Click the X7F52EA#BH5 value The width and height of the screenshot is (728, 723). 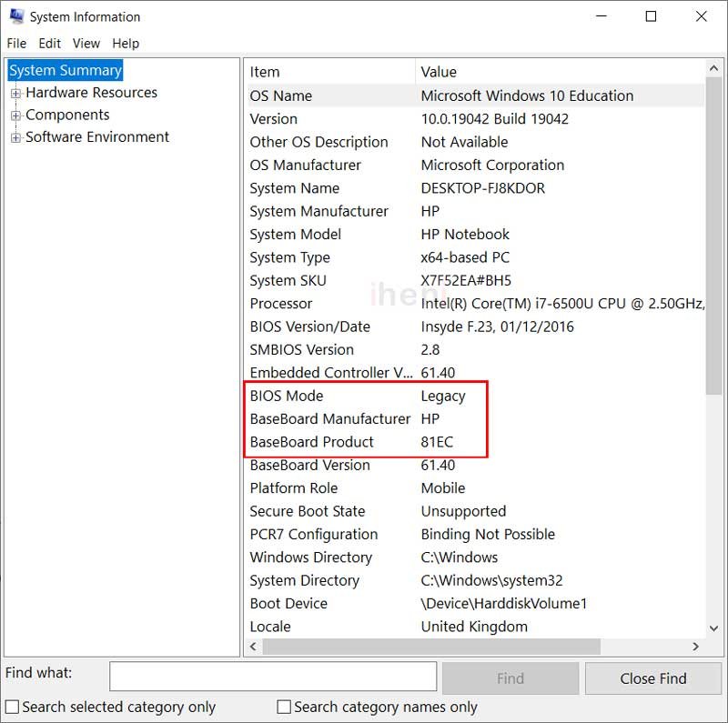(466, 281)
